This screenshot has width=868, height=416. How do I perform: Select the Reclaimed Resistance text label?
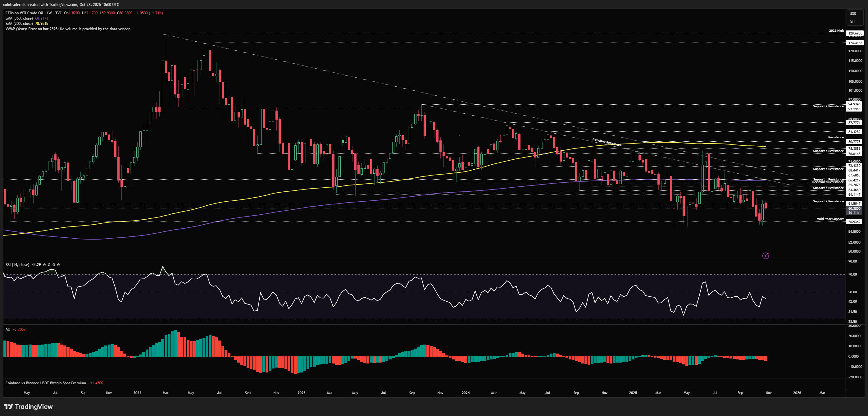click(828, 182)
